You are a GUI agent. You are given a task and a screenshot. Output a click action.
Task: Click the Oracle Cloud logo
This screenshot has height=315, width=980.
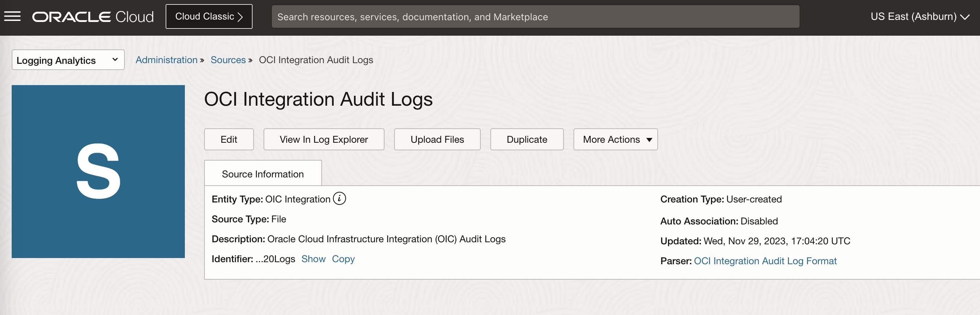click(92, 16)
